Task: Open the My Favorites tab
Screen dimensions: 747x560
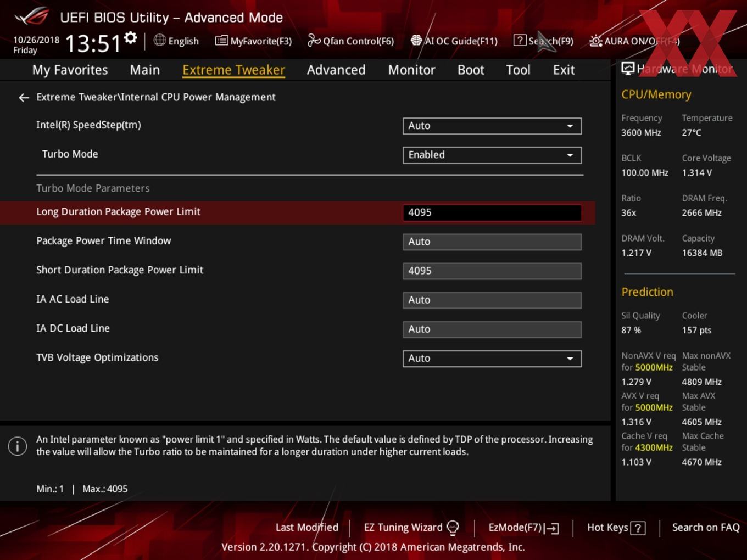Action: [70, 70]
